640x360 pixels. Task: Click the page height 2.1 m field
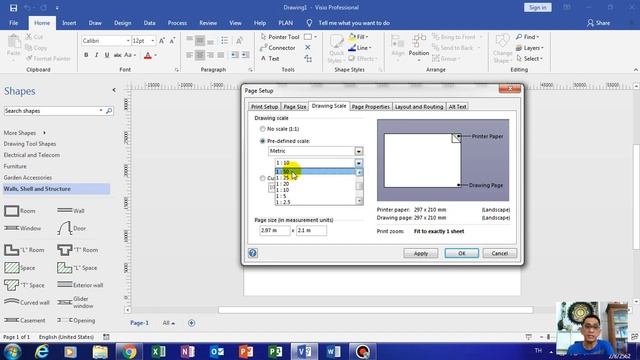[311, 230]
